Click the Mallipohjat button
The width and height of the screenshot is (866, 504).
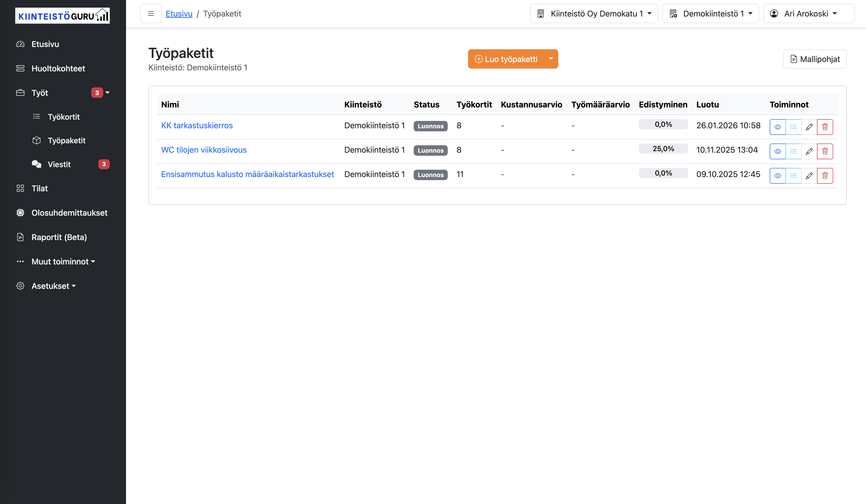pyautogui.click(x=814, y=59)
